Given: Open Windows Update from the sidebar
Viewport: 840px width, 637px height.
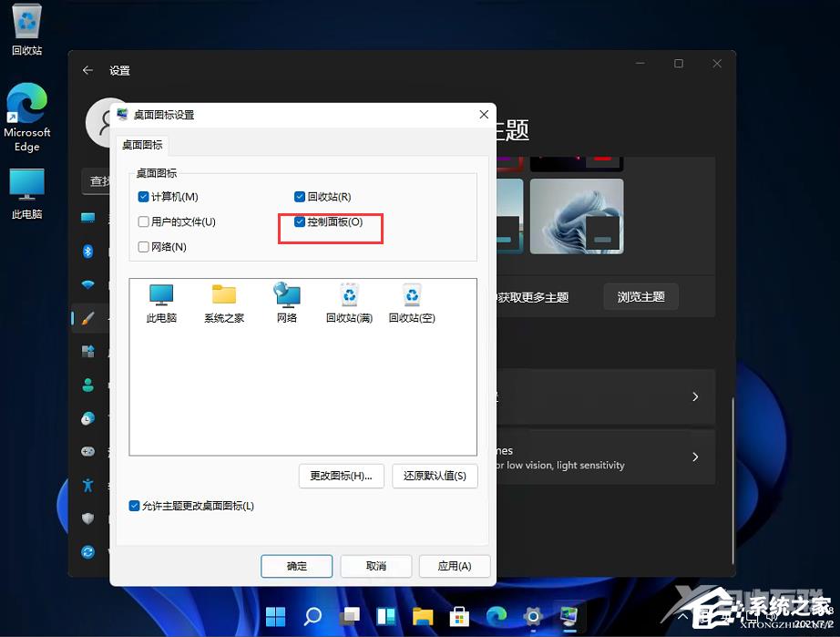Looking at the screenshot, I should click(x=87, y=551).
